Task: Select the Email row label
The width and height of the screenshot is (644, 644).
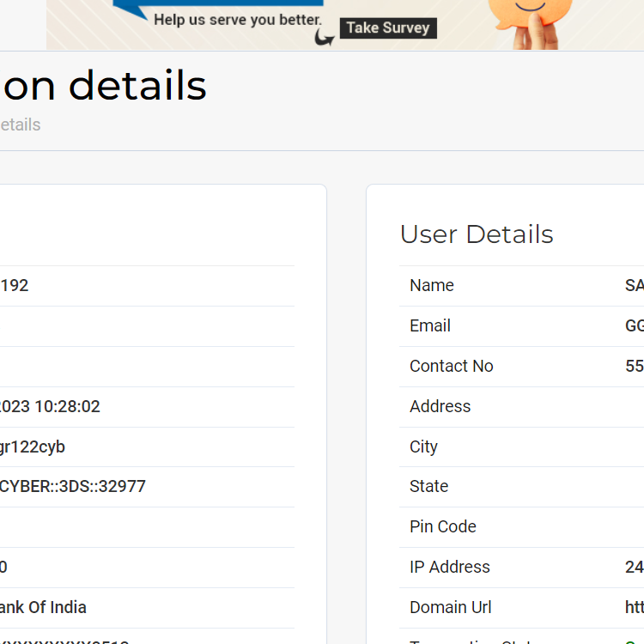Action: (x=430, y=326)
